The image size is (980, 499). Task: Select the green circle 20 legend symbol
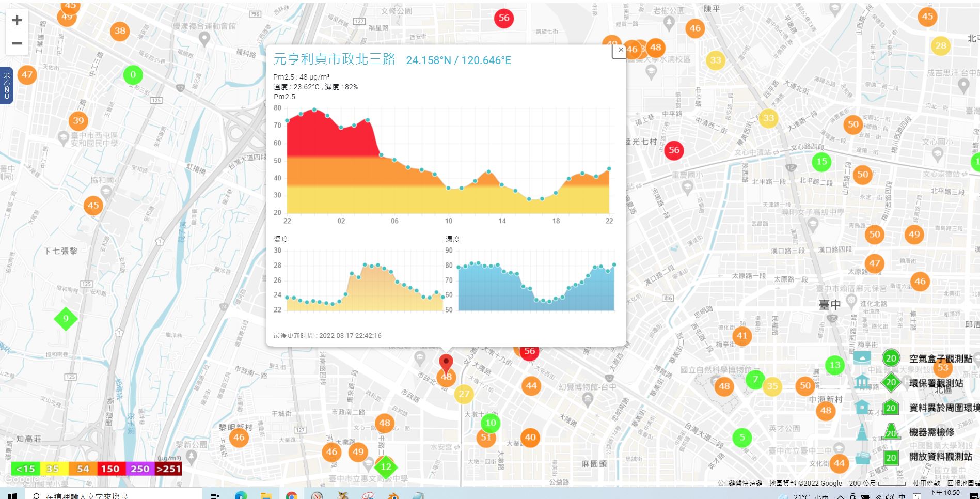[x=891, y=358]
